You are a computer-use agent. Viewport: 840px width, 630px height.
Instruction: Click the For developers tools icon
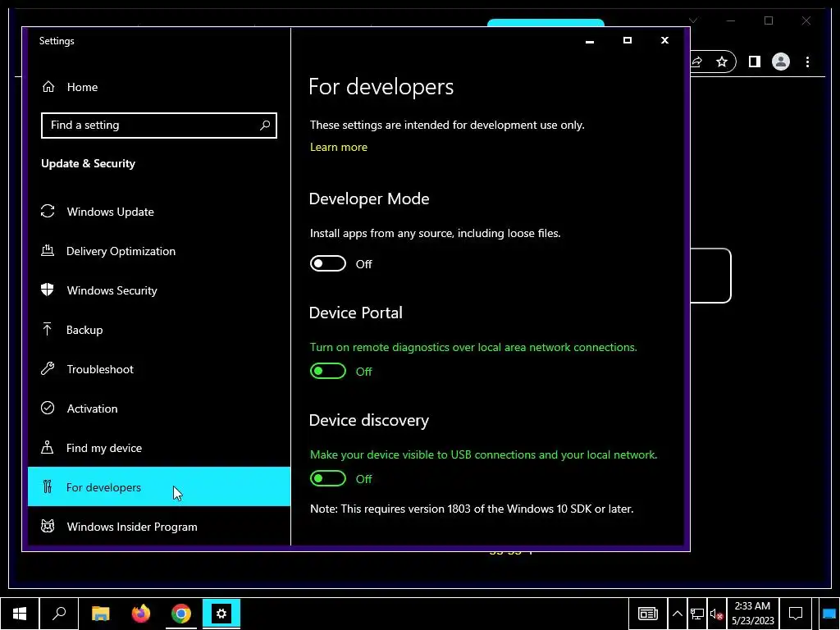click(x=48, y=487)
